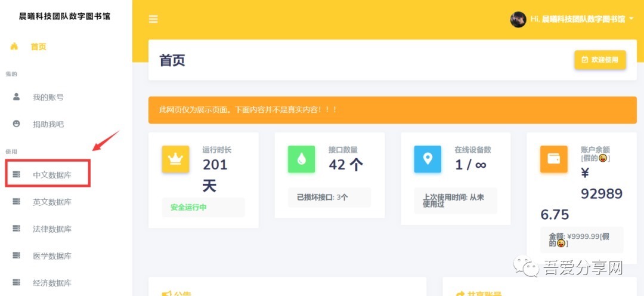Click the blue location pin icon

tap(428, 159)
